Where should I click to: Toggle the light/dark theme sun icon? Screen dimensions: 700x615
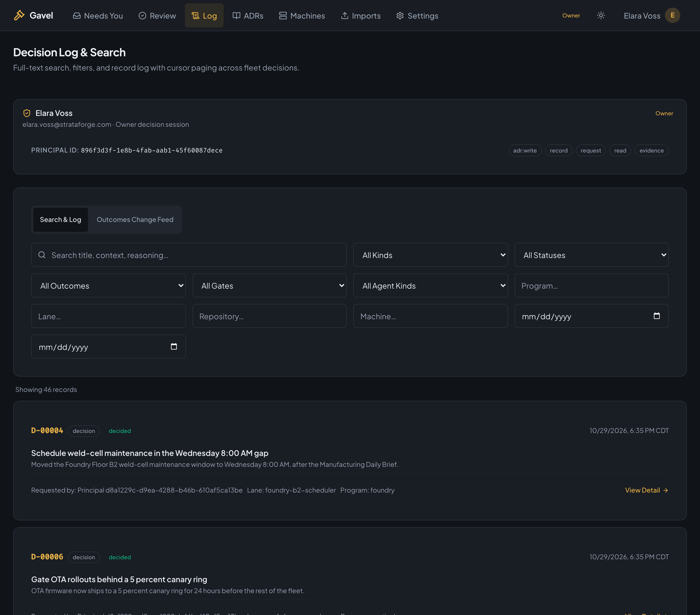(601, 16)
